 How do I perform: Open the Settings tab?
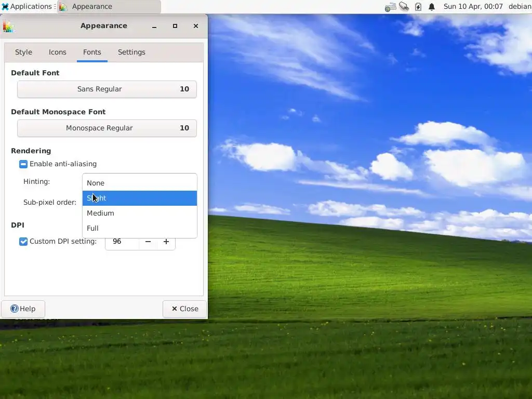coord(131,52)
